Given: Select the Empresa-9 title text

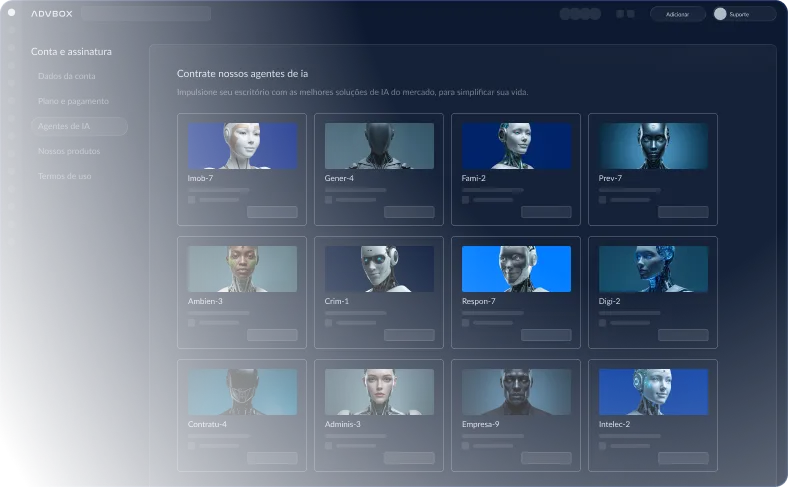Looking at the screenshot, I should 480,424.
